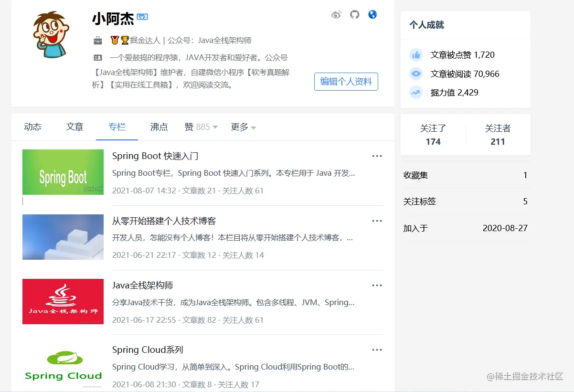Click 分享Java技术干货 description text
The height and width of the screenshot is (392, 574).
pyautogui.click(x=234, y=303)
